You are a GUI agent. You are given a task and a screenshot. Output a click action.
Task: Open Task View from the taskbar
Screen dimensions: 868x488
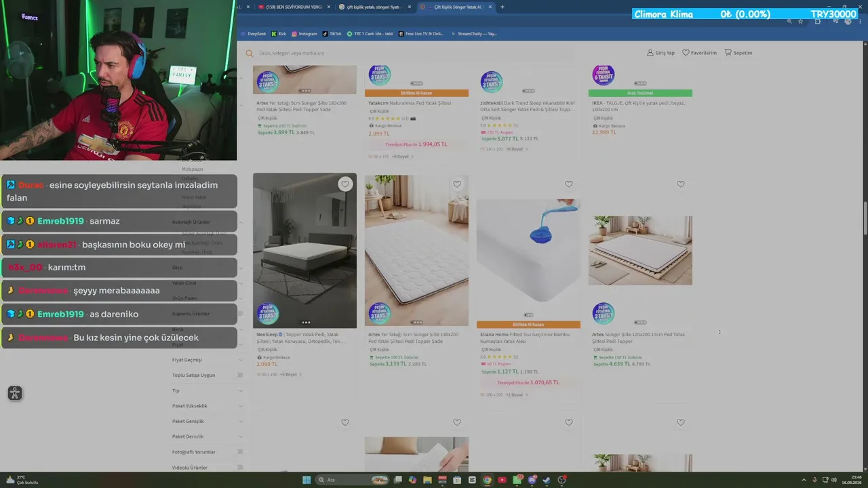pos(397,480)
